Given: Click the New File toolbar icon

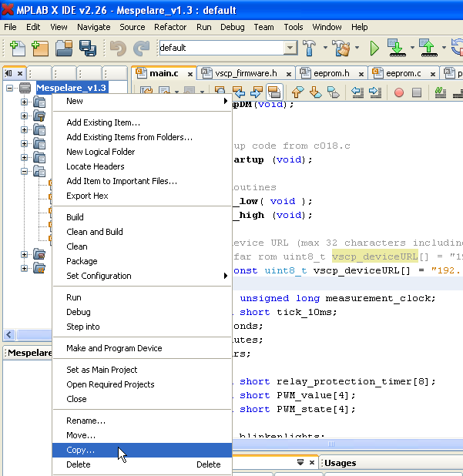Looking at the screenshot, I should pyautogui.click(x=18, y=48).
